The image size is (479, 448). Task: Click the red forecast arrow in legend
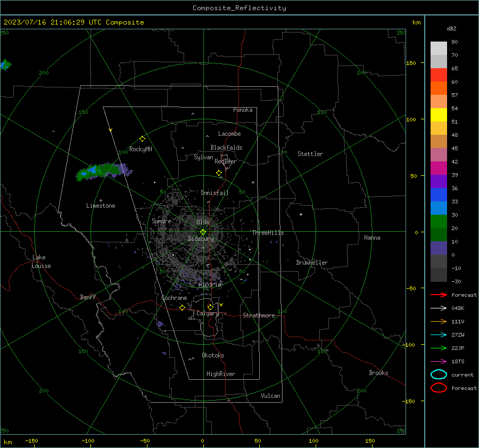coord(439,295)
